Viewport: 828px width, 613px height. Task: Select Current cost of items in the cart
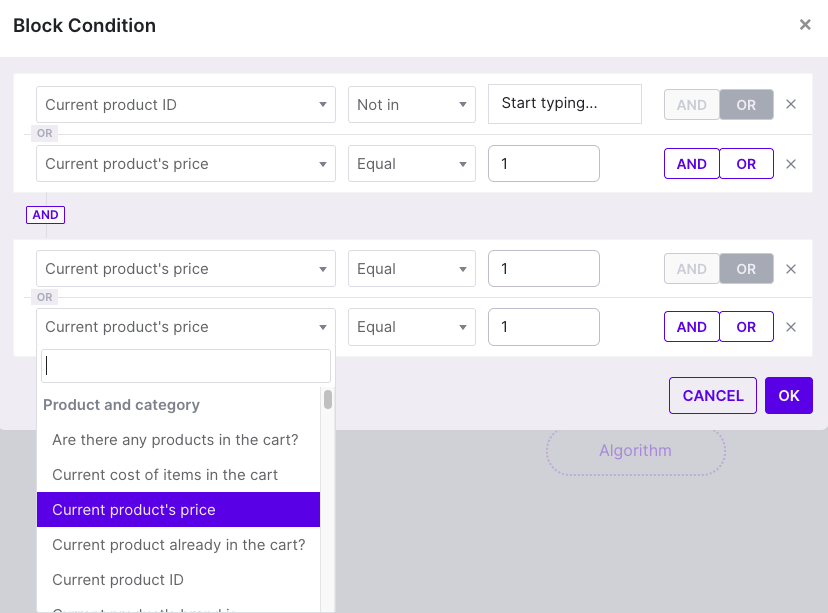pos(165,475)
